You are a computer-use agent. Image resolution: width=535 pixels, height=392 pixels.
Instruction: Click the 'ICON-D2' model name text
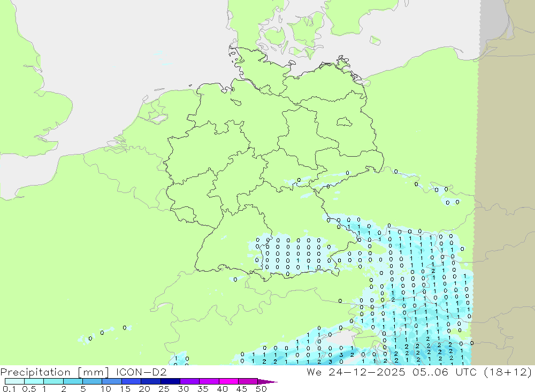(141, 372)
